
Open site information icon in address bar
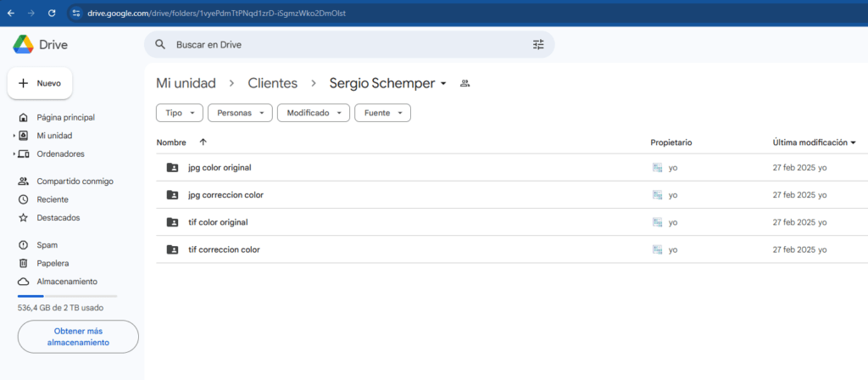point(76,13)
